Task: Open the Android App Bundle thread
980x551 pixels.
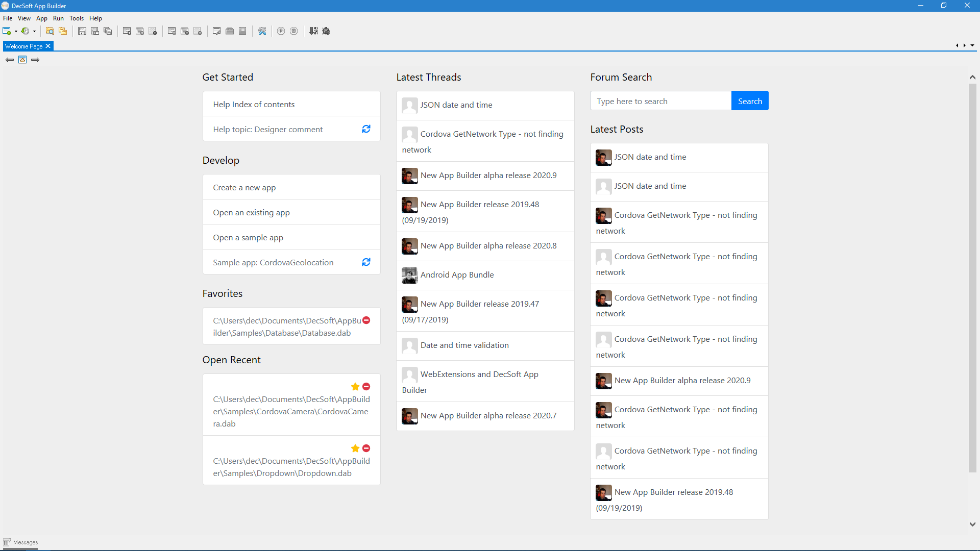Action: pyautogui.click(x=485, y=275)
